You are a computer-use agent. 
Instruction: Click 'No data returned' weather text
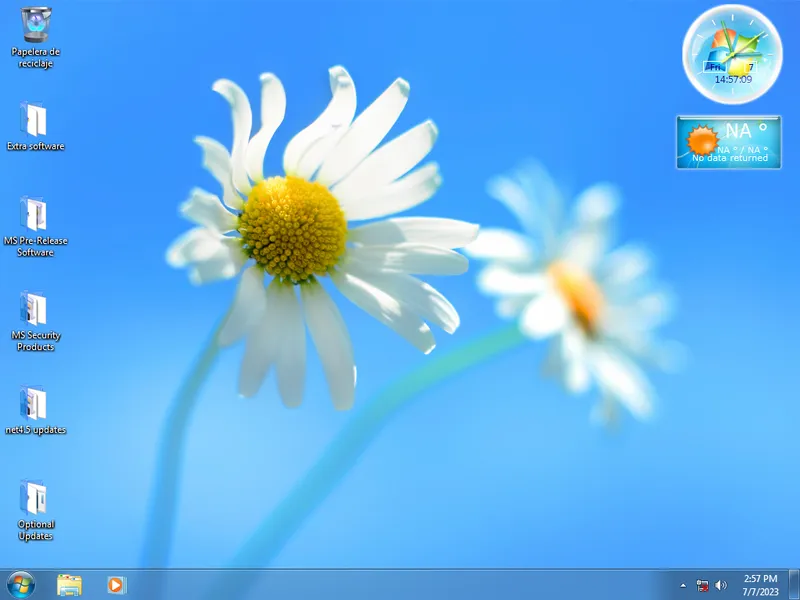pos(730,158)
